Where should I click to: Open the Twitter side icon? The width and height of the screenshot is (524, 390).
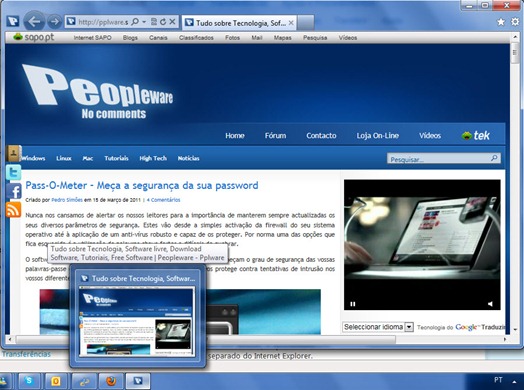click(13, 173)
